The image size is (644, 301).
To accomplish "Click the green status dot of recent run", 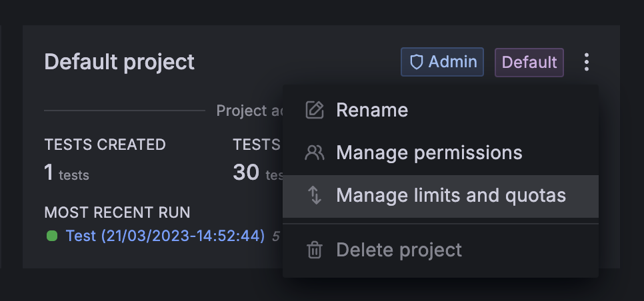I will pyautogui.click(x=52, y=236).
